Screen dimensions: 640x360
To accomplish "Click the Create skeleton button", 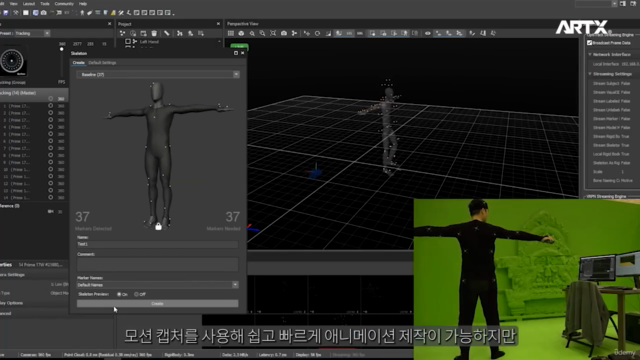I will point(158,304).
